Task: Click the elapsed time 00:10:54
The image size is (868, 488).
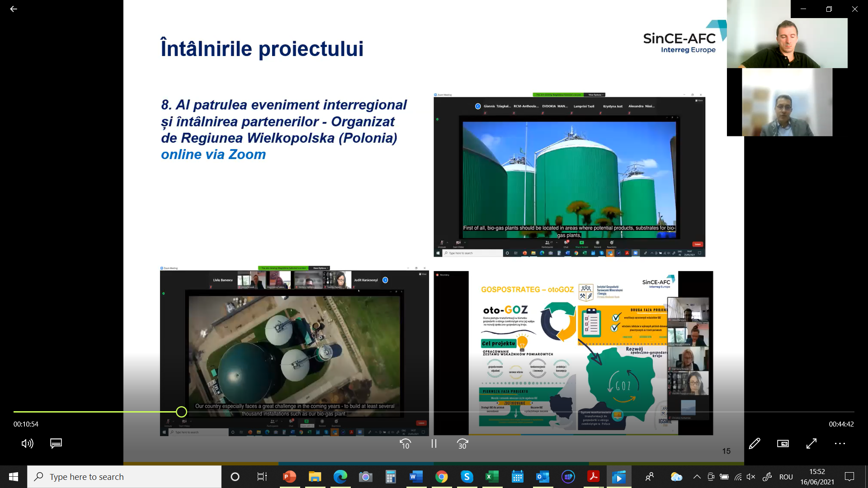Action: click(26, 424)
